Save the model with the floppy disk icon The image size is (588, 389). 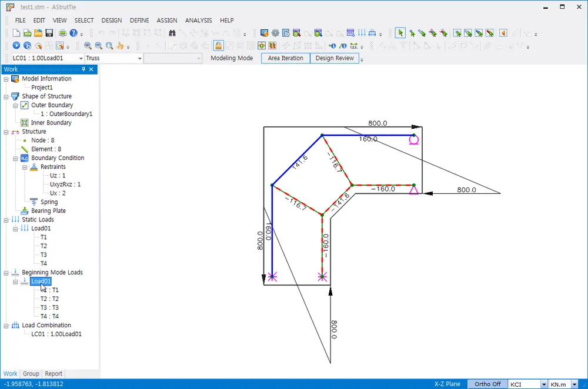tap(49, 33)
